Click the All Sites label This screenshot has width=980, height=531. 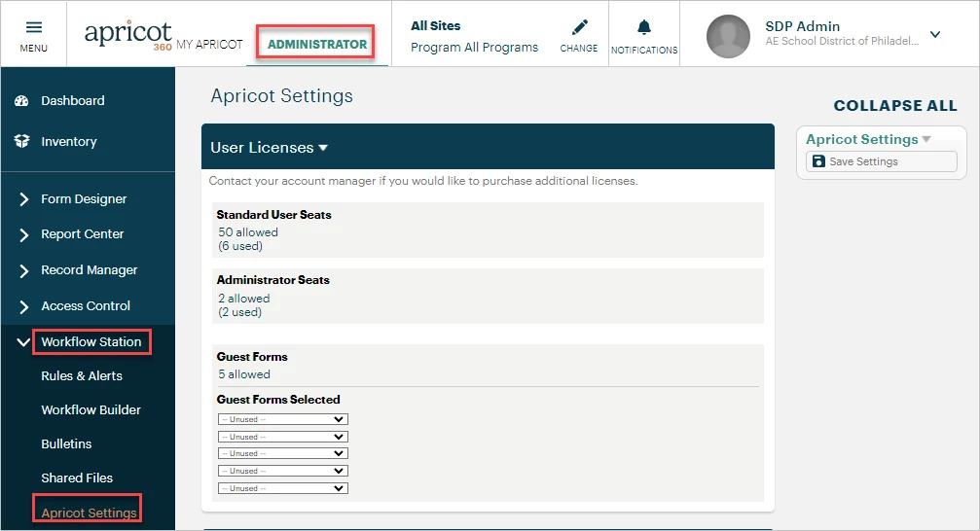436,25
